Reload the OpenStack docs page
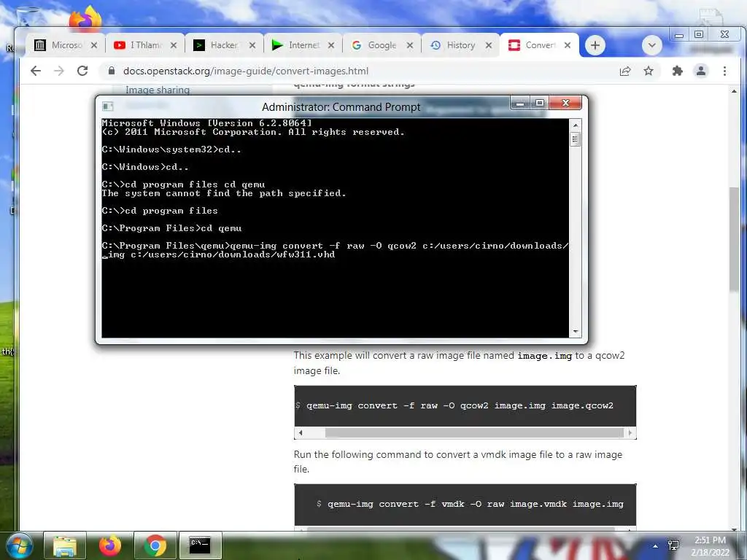The image size is (747, 560). point(82,71)
